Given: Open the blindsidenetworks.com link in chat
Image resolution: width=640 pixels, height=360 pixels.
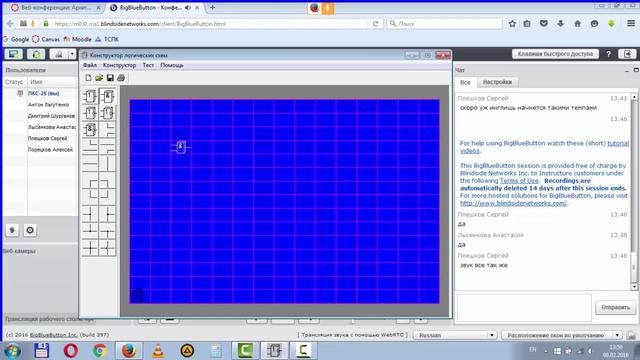Looking at the screenshot, I should (x=513, y=203).
